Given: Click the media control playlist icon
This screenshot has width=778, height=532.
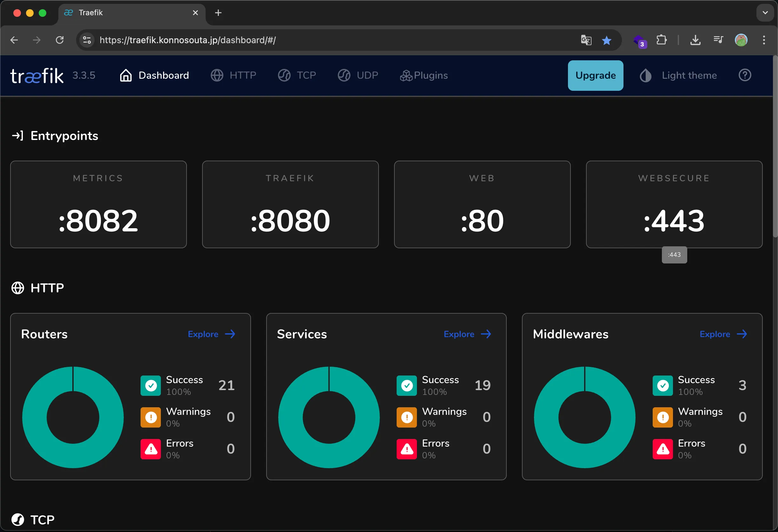Looking at the screenshot, I should 718,40.
